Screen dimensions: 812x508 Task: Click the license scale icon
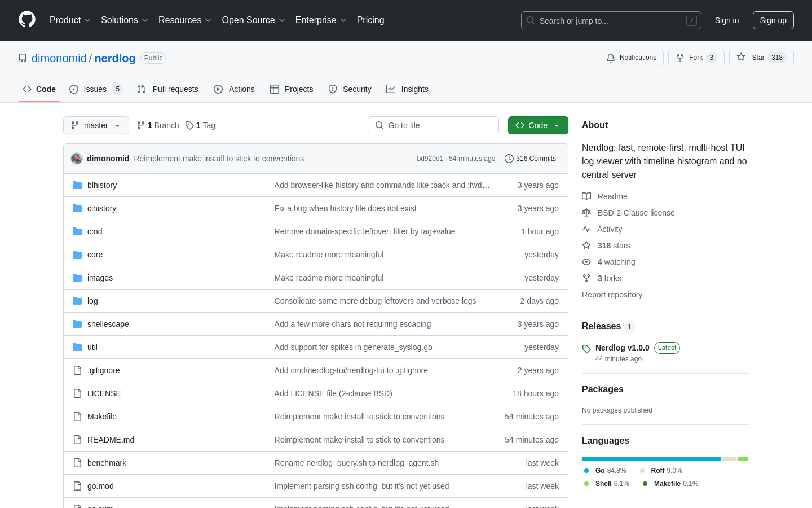click(586, 213)
